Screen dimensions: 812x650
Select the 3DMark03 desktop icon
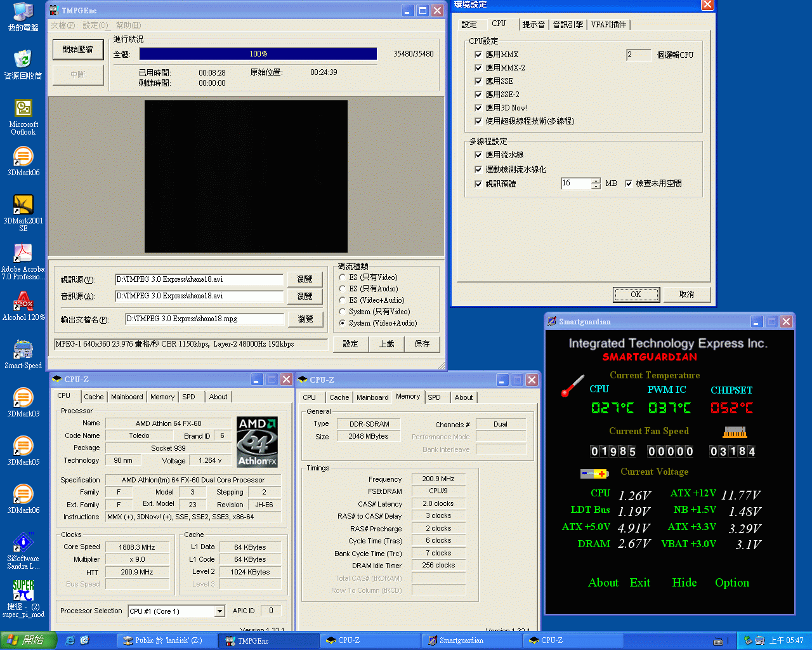pos(23,402)
